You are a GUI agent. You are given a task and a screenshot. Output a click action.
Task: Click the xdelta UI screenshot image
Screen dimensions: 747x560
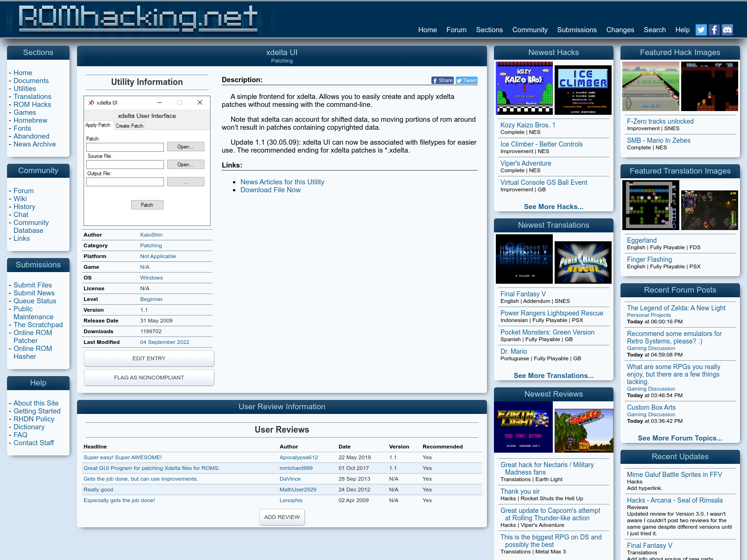click(147, 161)
